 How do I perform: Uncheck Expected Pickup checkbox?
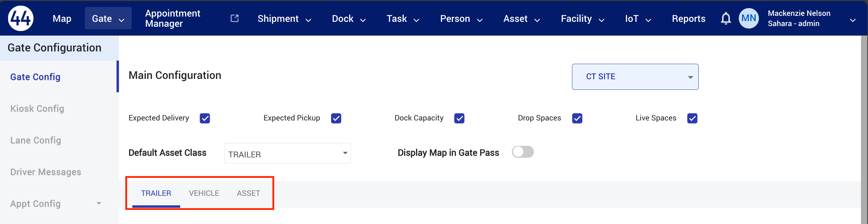[336, 118]
